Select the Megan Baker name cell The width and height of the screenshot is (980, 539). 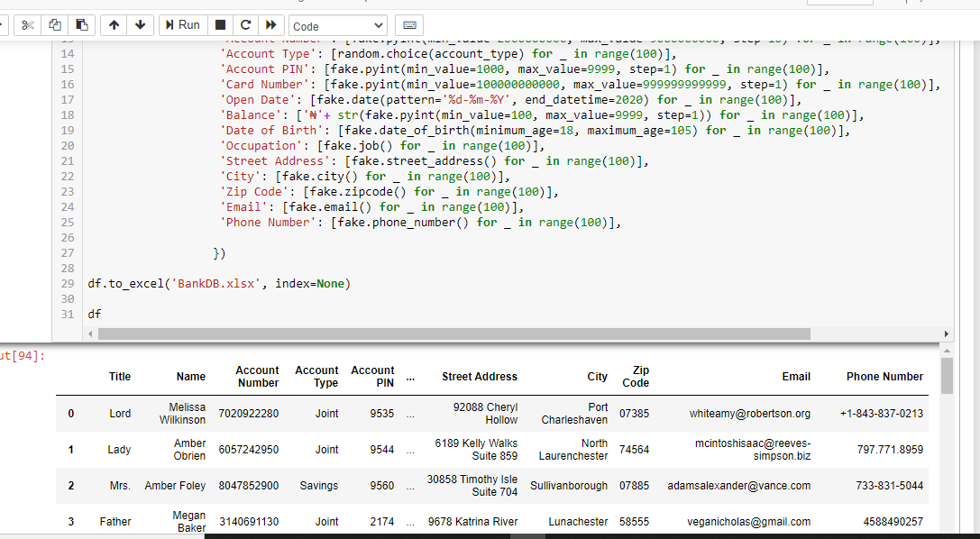coord(188,522)
